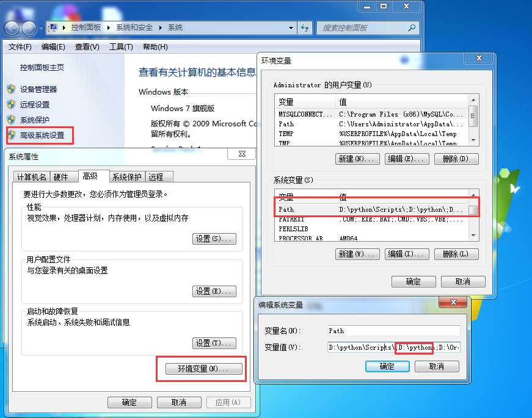Open 设备管理器 via its shield icon
The height and width of the screenshot is (418, 532).
point(11,89)
